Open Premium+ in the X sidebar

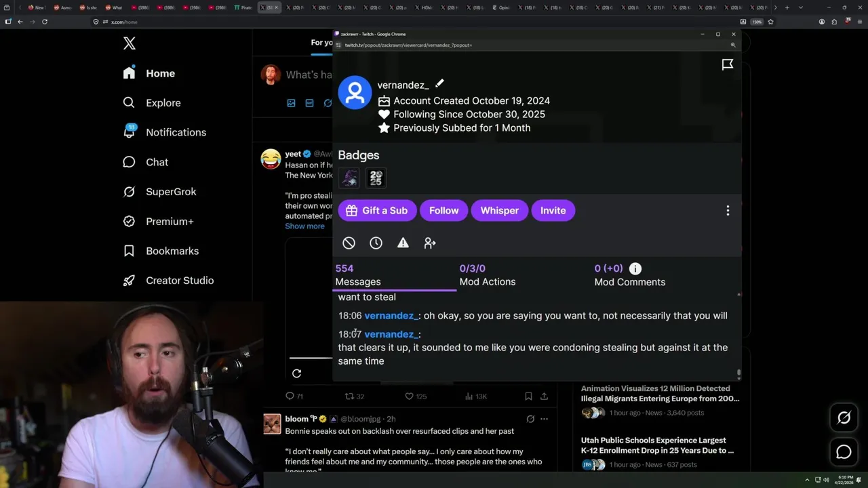point(158,222)
